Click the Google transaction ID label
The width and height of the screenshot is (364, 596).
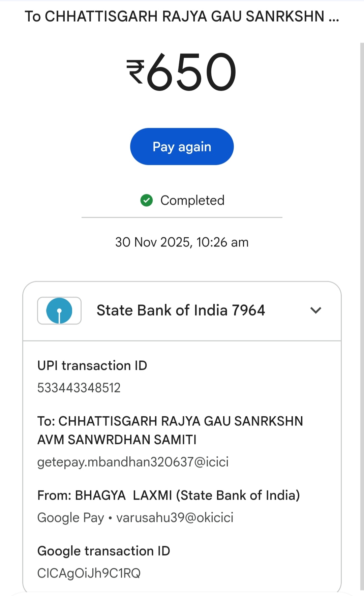(x=104, y=551)
